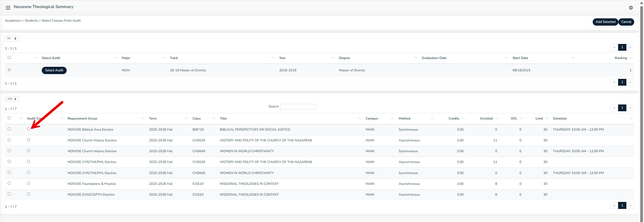This screenshot has height=222, width=644.
Task: Sort the Campus column
Action: [x=392, y=118]
